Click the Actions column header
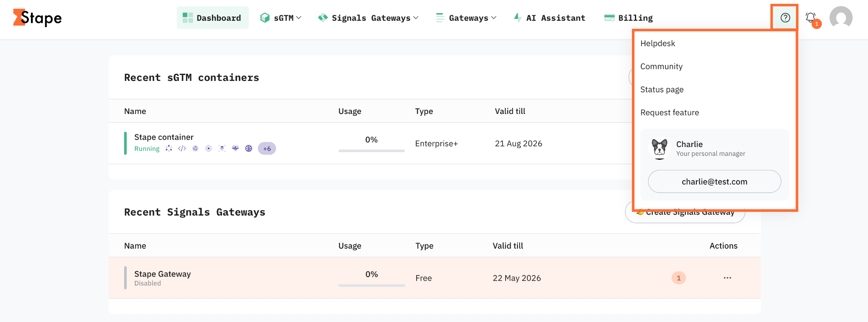Image resolution: width=868 pixels, height=322 pixels. (x=723, y=246)
